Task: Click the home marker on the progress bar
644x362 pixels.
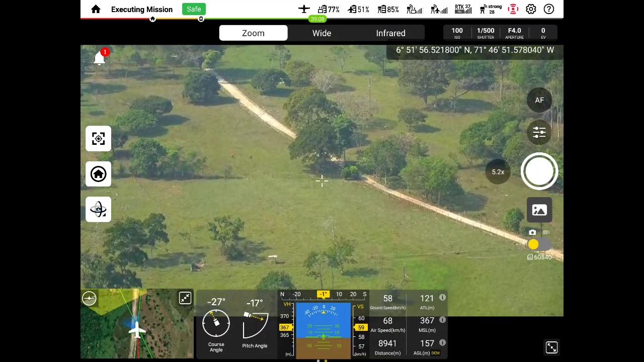Action: coord(152,19)
